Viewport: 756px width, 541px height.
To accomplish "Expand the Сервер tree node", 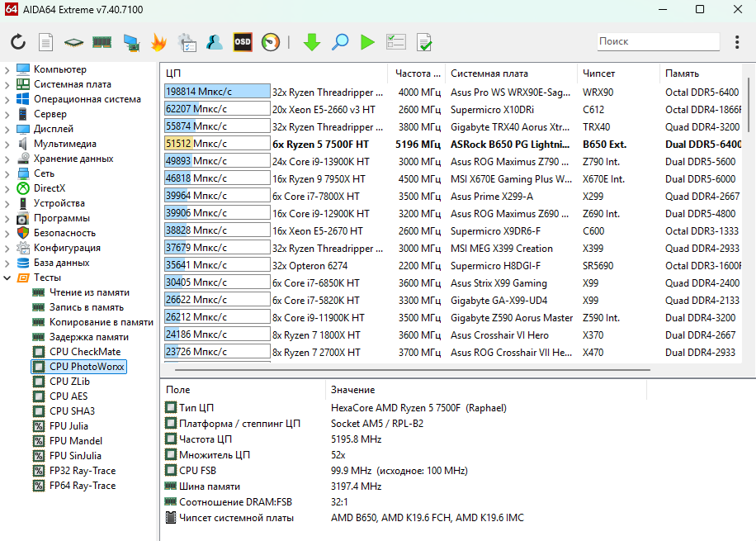I will pos(7,114).
